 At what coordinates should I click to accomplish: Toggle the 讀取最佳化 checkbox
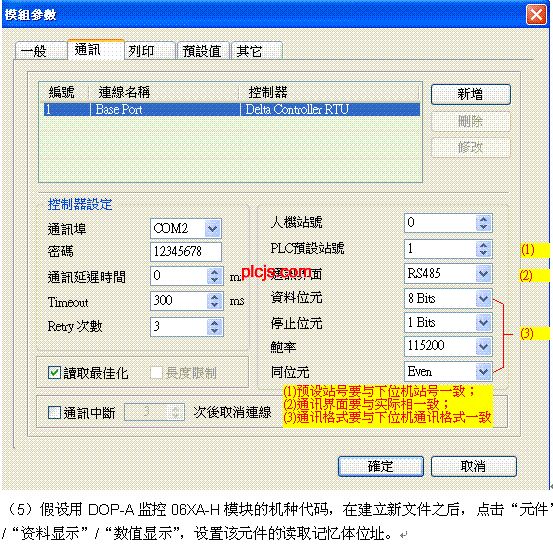[x=54, y=373]
